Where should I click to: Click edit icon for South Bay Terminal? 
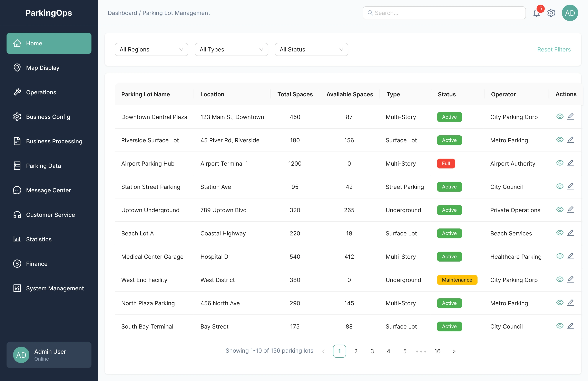click(x=570, y=326)
